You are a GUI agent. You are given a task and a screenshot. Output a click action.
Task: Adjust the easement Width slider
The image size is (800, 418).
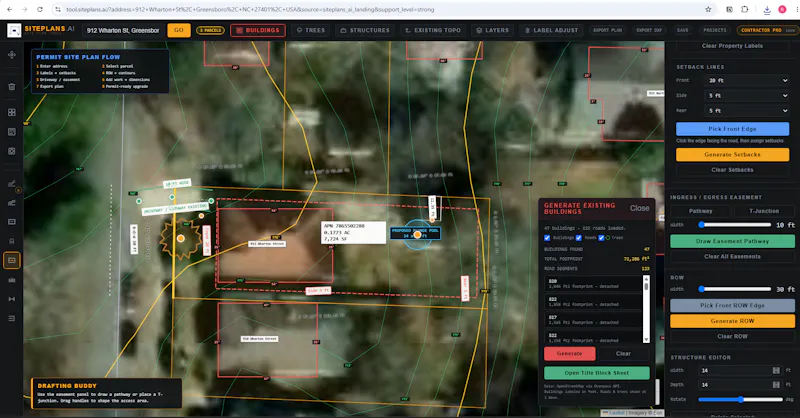[736, 225]
